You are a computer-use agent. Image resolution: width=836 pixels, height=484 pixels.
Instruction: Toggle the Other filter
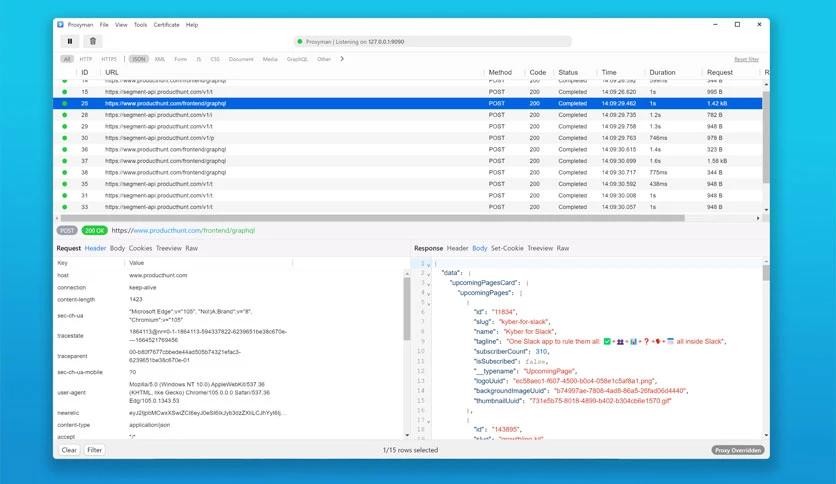click(x=324, y=59)
